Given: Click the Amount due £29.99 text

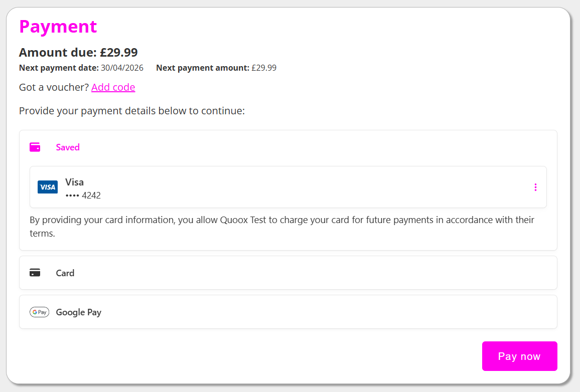Looking at the screenshot, I should click(x=78, y=52).
